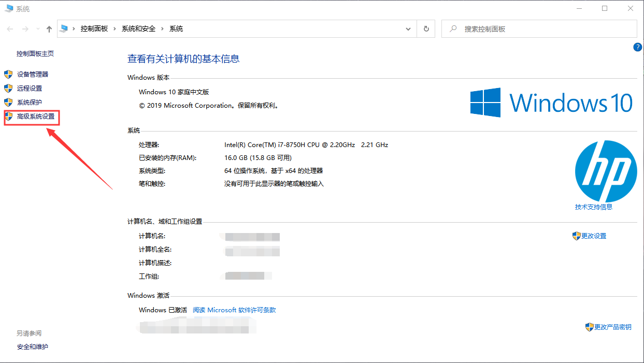Click shield icon beside 高级系统设置

click(x=8, y=116)
